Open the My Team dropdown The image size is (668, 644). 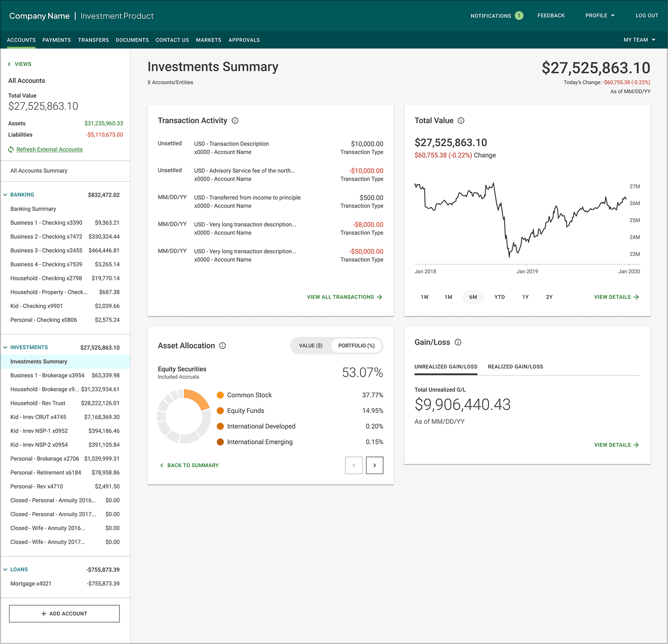pyautogui.click(x=639, y=40)
